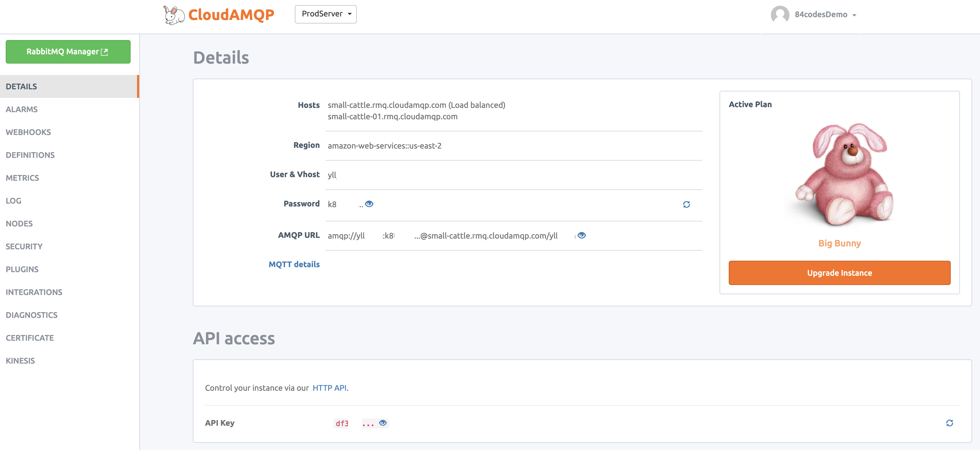Select Definitions in the sidebar

coord(30,155)
